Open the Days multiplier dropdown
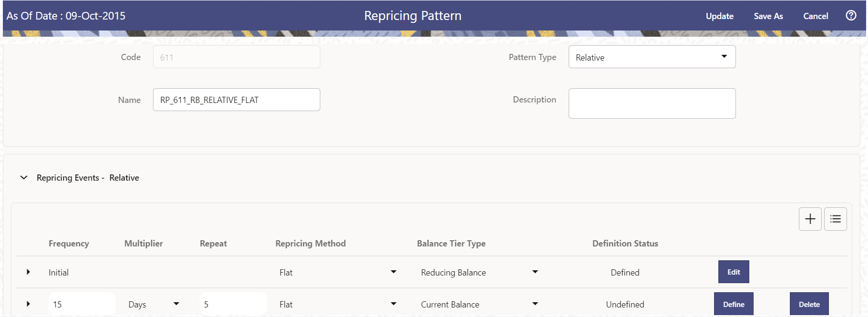868x317 pixels. [176, 304]
